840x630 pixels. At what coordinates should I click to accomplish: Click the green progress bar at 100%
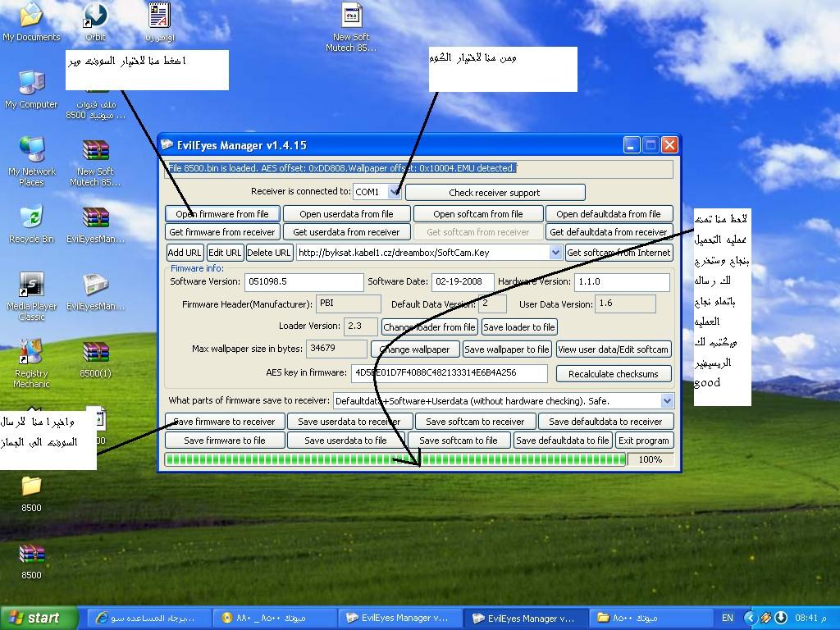[x=395, y=459]
